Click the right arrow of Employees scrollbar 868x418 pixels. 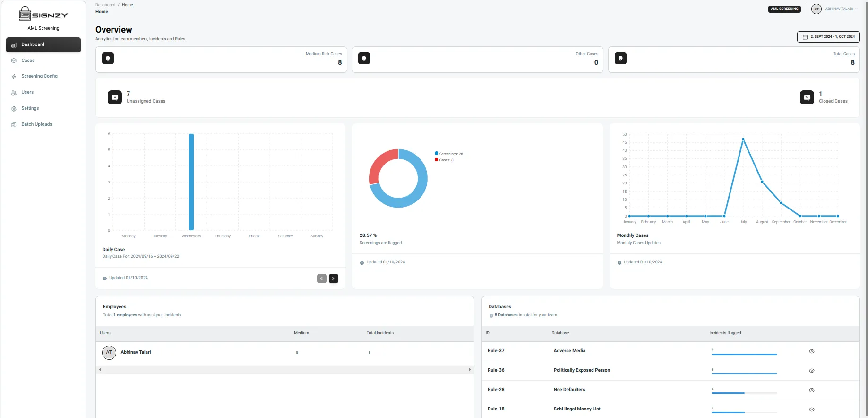[469, 370]
